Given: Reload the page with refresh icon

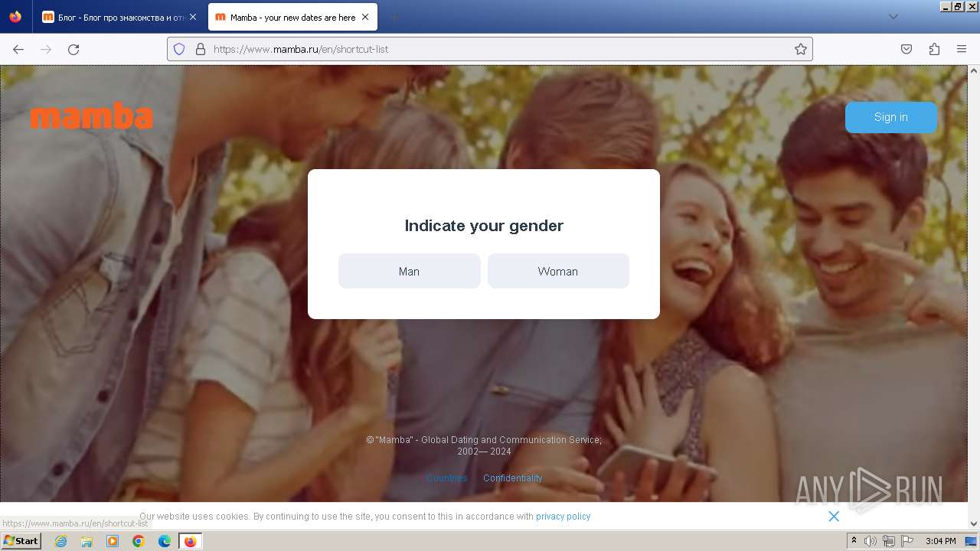Looking at the screenshot, I should click(x=73, y=49).
